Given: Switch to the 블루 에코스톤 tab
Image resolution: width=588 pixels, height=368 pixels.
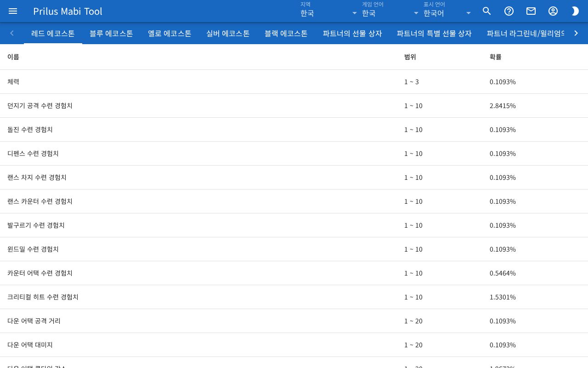Looking at the screenshot, I should (111, 33).
